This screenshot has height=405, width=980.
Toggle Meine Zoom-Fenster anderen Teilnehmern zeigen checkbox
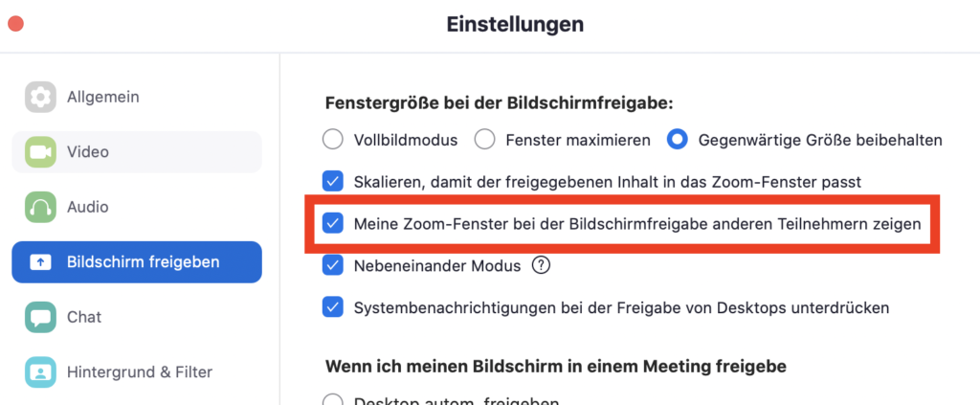[x=332, y=223]
